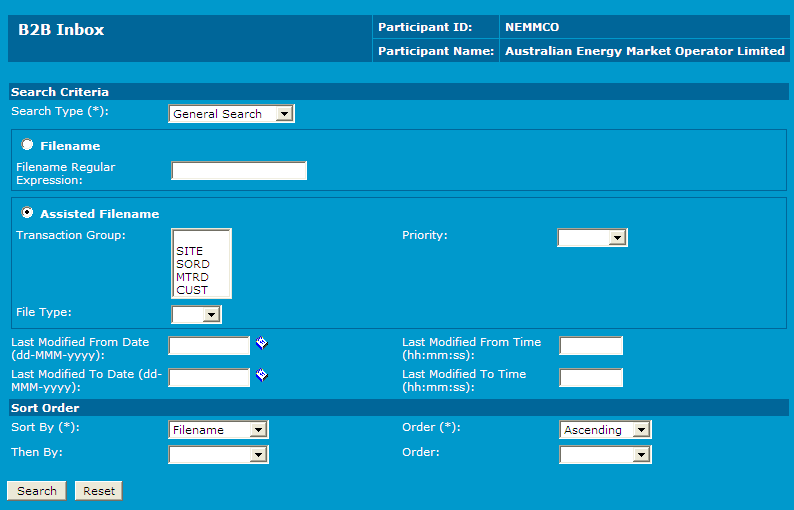Click the Last Modified To Time field
The image size is (794, 510).
point(591,378)
